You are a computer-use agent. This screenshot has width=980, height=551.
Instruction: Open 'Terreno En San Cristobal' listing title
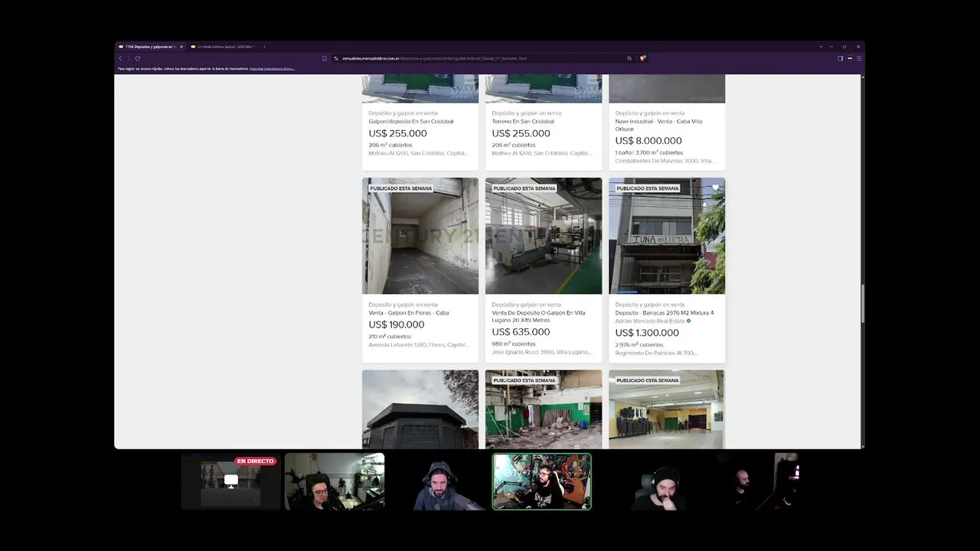[x=523, y=121]
